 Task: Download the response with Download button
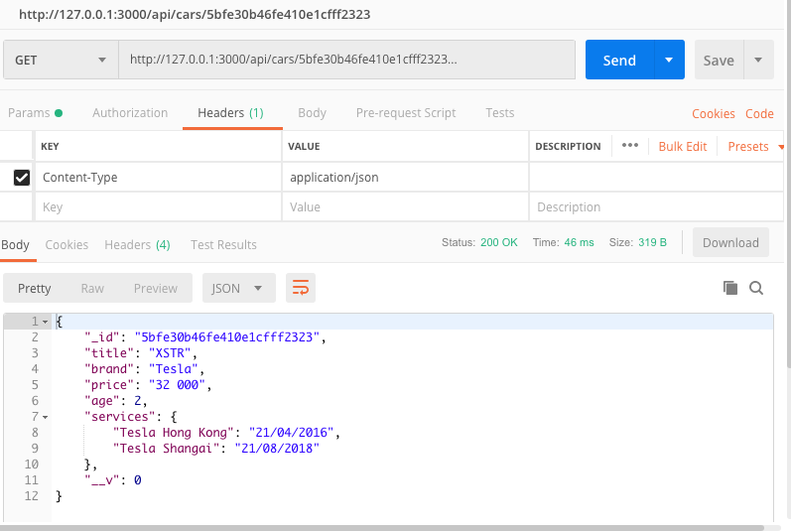(x=730, y=243)
